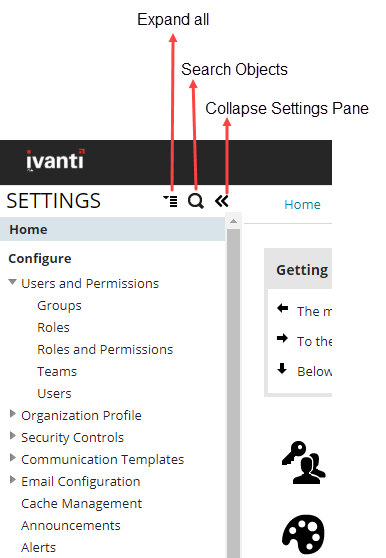Click the Home breadcrumb link
This screenshot has height=558, width=386.
pos(302,205)
